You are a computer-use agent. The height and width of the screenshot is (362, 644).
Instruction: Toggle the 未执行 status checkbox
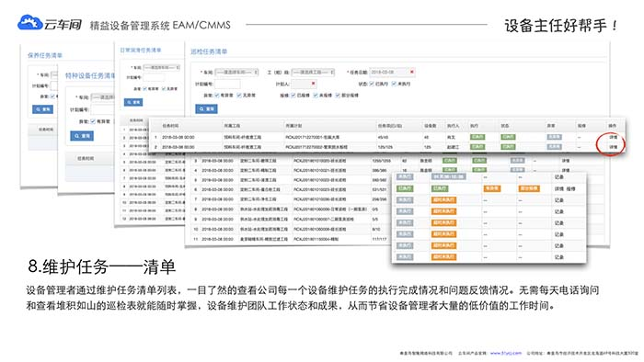click(394, 84)
